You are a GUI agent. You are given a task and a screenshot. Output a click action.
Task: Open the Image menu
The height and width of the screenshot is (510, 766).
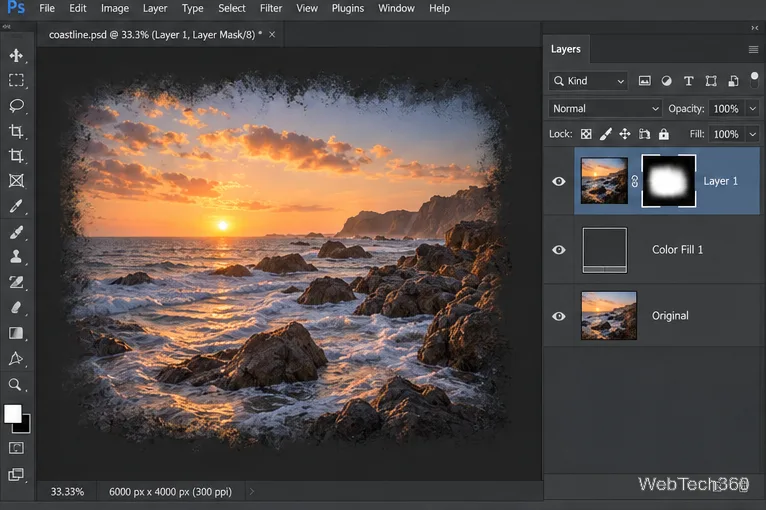click(115, 8)
